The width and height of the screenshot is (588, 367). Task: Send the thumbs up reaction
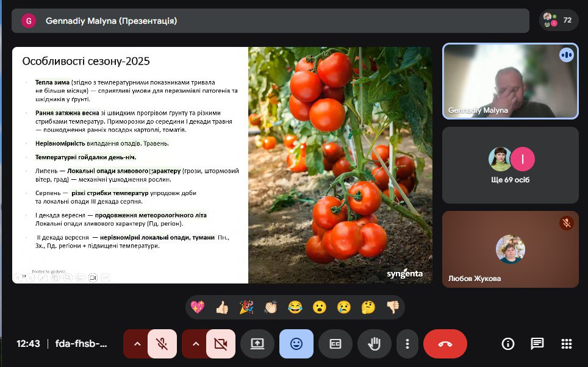[x=222, y=307]
